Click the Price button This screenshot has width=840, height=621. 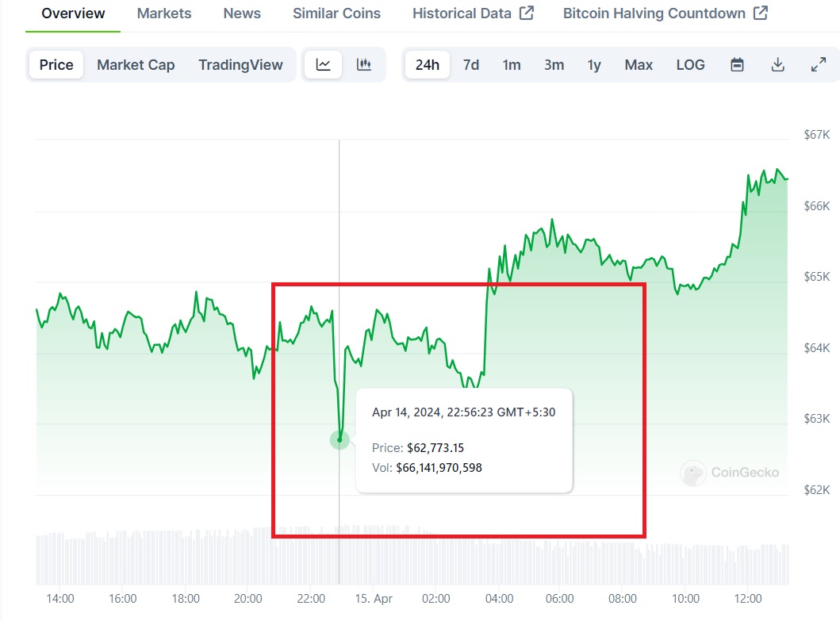(55, 65)
